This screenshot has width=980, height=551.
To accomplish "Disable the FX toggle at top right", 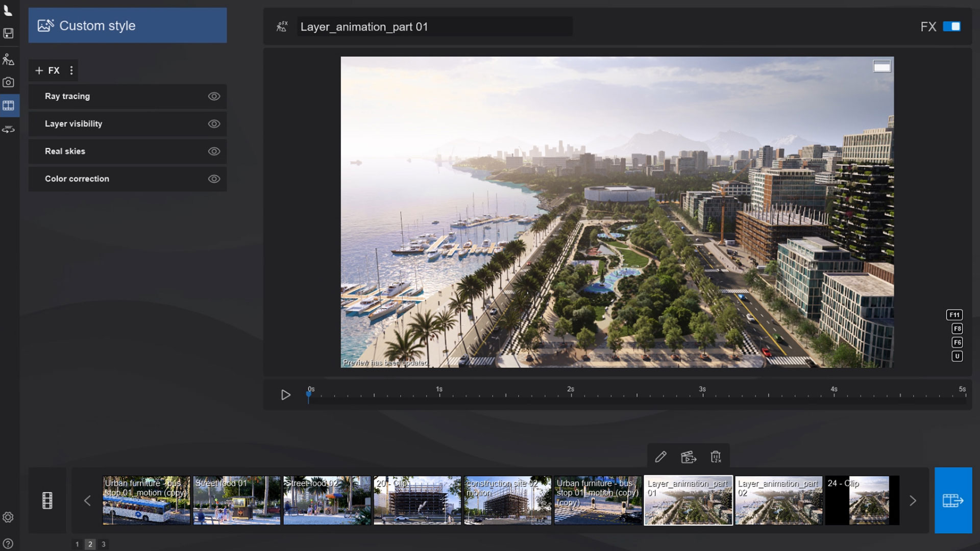I will tap(952, 26).
